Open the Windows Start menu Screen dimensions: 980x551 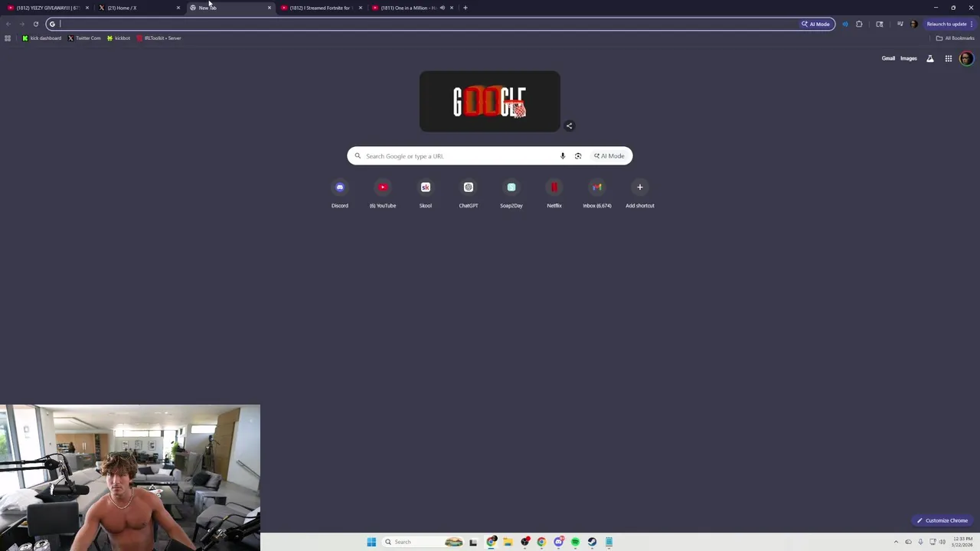[371, 542]
